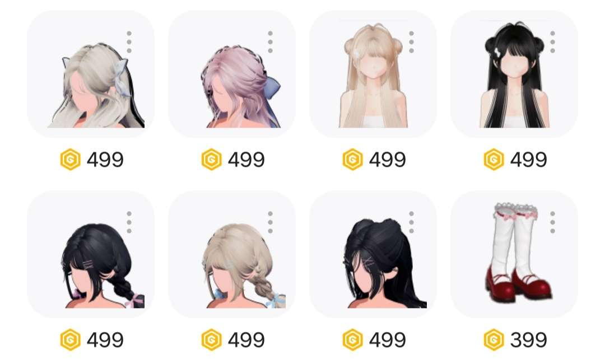Choose the black double-bun long hairstyle
The width and height of the screenshot is (605, 364).
tap(514, 74)
